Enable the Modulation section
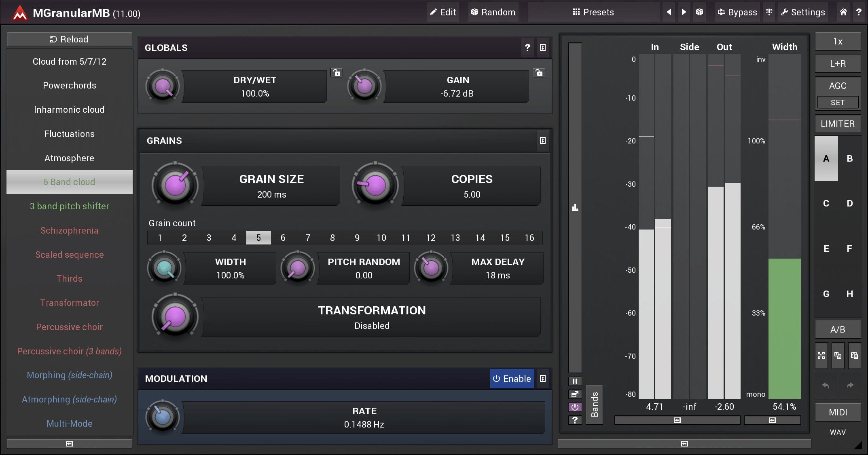 (x=512, y=379)
